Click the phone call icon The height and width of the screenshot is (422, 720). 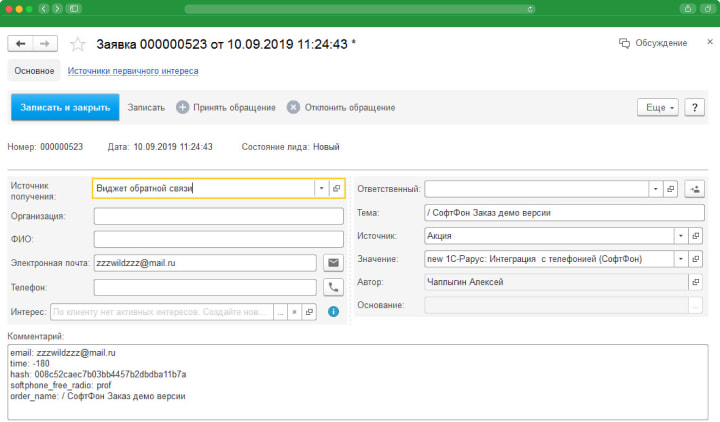coord(334,288)
